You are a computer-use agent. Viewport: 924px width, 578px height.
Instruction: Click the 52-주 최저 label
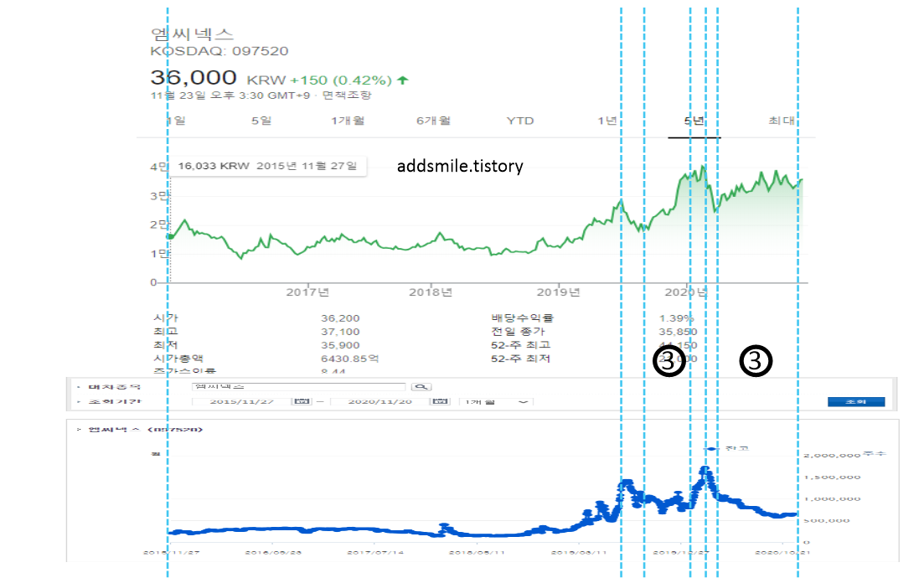pos(520,359)
